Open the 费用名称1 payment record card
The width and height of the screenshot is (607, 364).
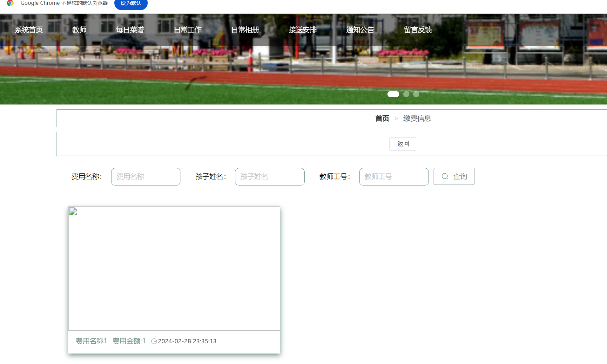coord(174,280)
